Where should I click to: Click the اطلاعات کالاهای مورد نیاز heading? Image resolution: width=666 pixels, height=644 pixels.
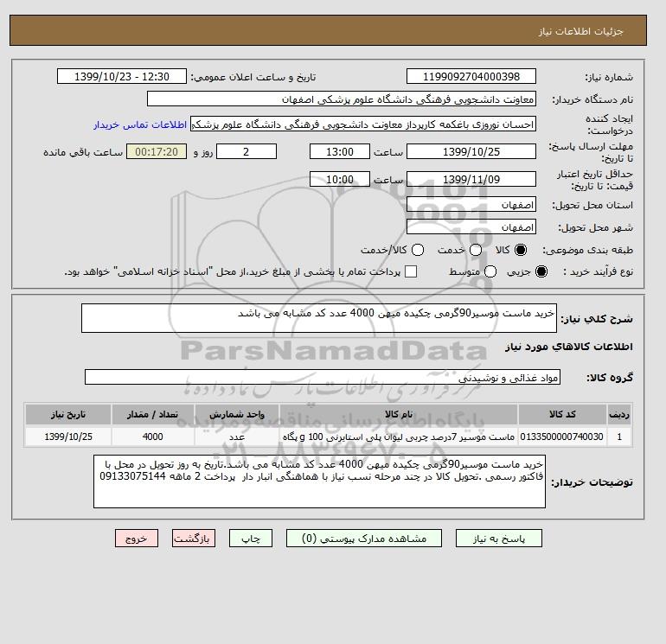pyautogui.click(x=569, y=347)
